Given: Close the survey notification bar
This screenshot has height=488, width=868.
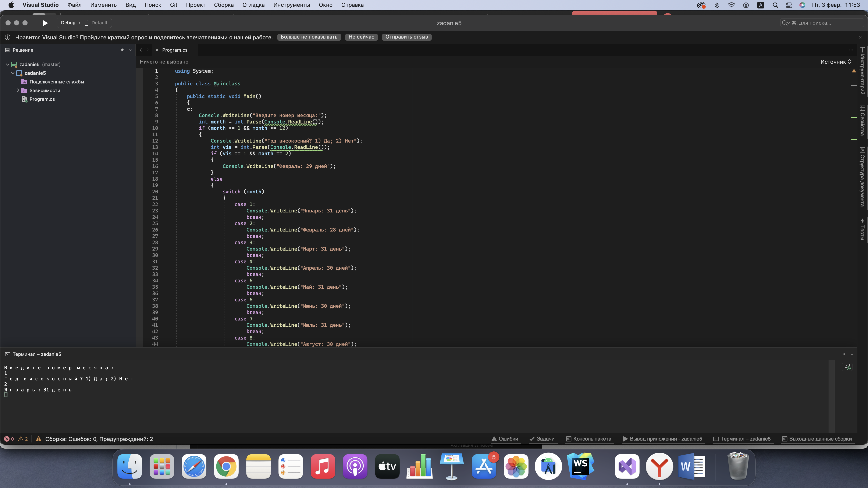Looking at the screenshot, I should pyautogui.click(x=860, y=37).
